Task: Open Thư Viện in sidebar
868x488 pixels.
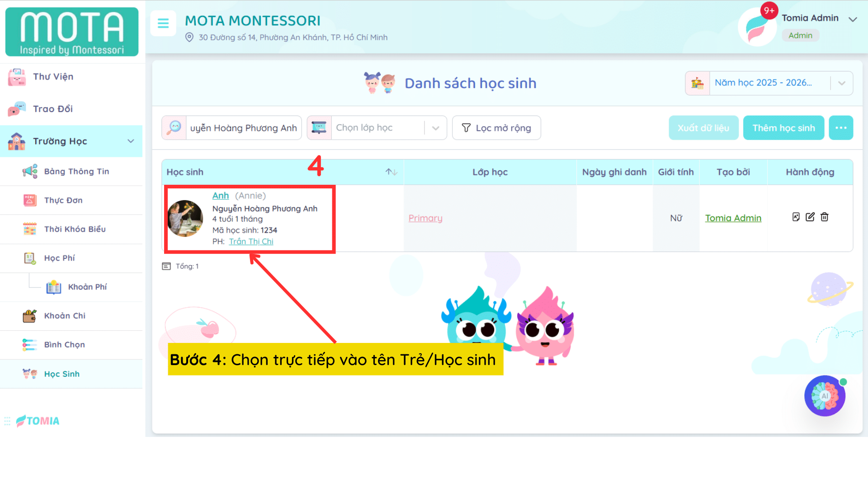Action: click(53, 77)
